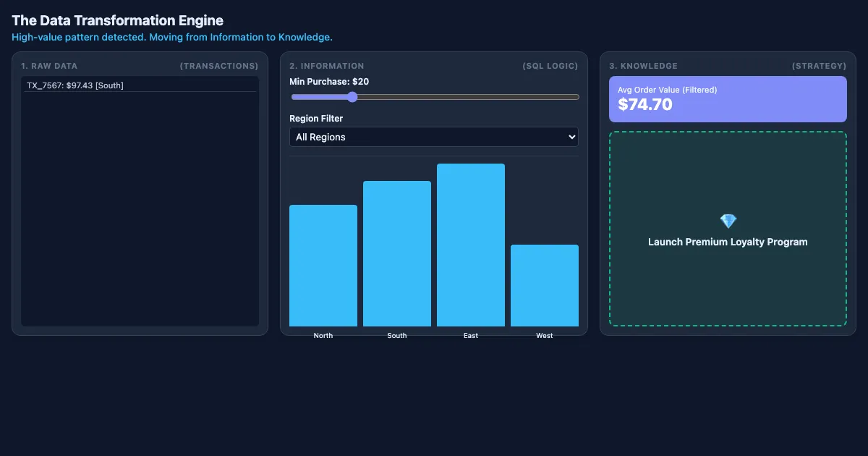Click the South bar in the chart
Screen dimensions: 868x456
(397, 253)
